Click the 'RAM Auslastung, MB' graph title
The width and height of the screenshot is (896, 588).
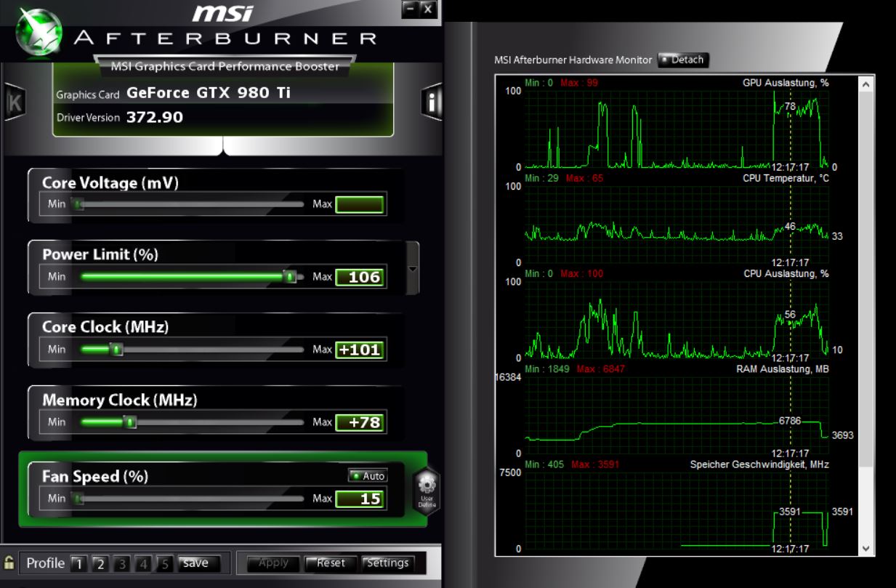point(783,369)
